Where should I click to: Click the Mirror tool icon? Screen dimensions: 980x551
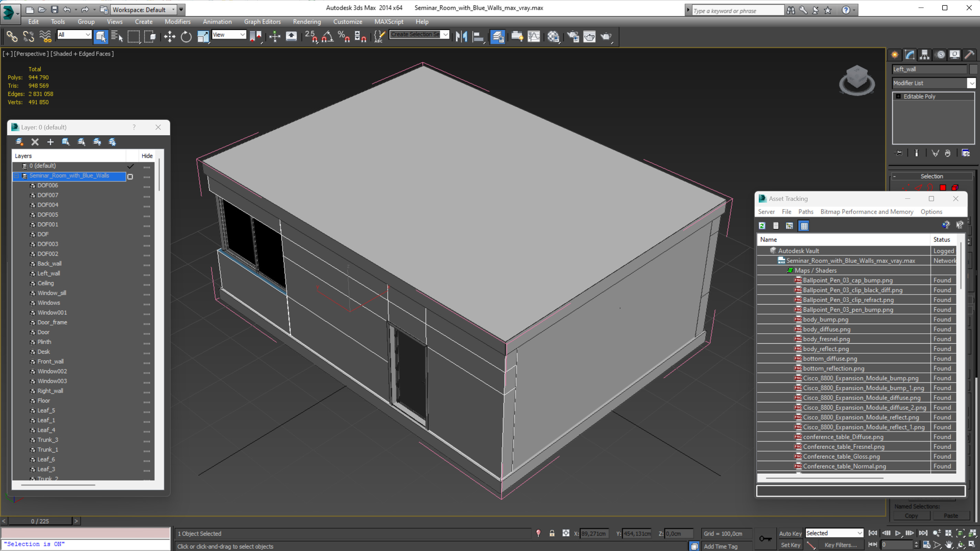click(x=461, y=36)
